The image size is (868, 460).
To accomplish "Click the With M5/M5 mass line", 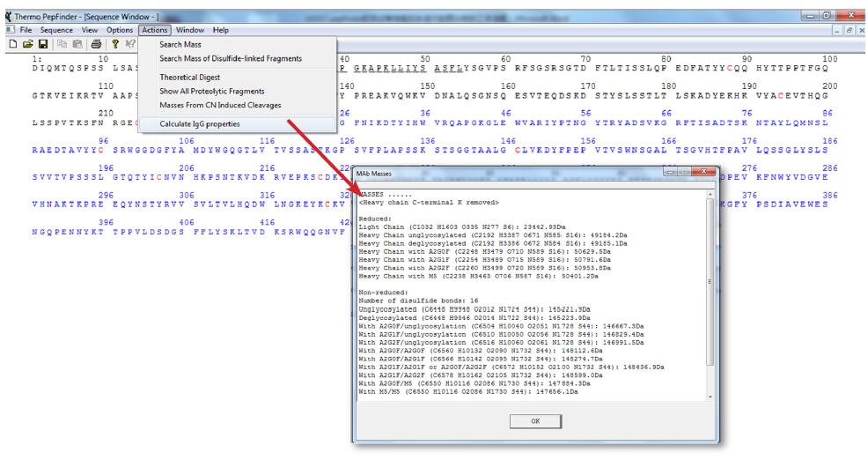I will (467, 392).
